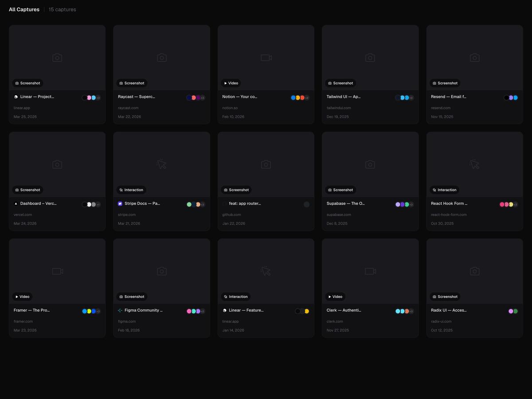Click camera icon in feat: app router thumbnail
532x399 pixels.
(266, 164)
